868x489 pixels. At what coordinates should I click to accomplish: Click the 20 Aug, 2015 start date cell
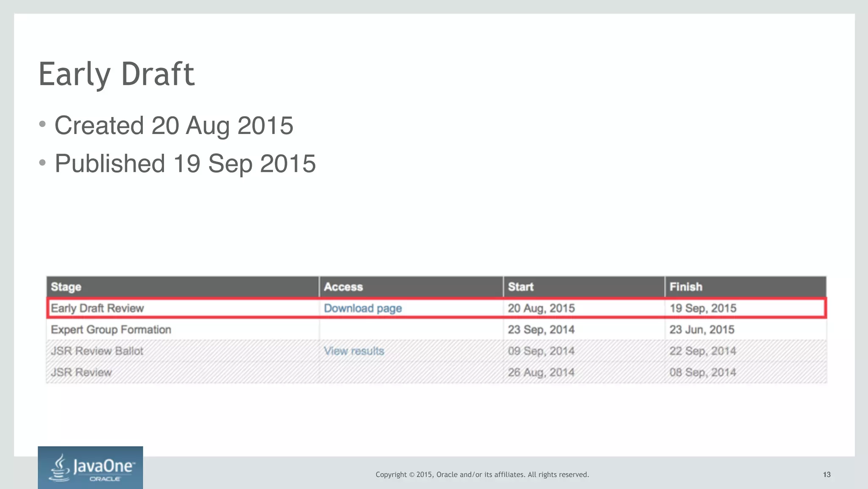(541, 308)
